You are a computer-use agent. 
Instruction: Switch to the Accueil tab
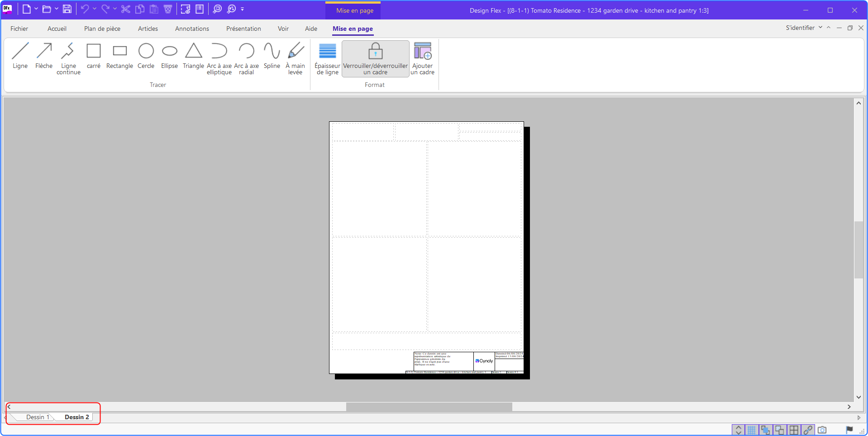[57, 29]
